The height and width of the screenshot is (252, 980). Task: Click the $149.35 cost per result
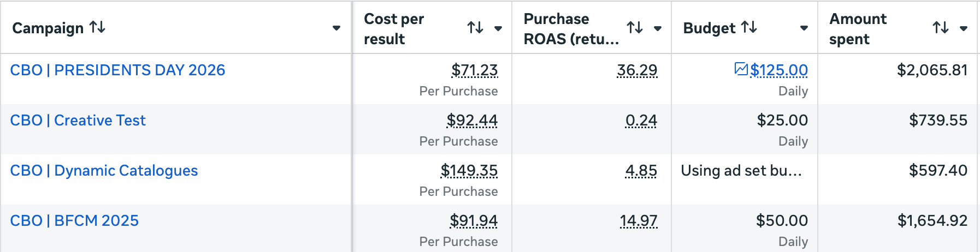click(x=469, y=171)
